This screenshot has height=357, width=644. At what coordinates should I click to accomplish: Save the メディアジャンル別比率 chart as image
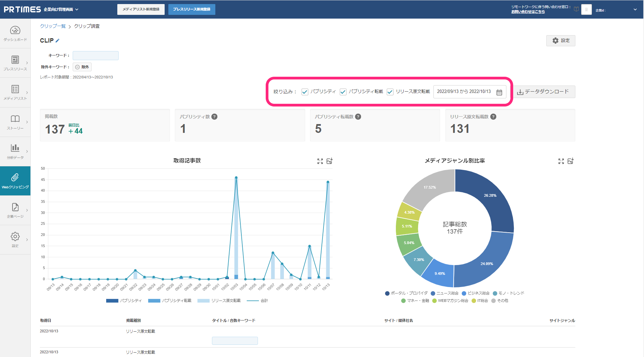point(571,161)
